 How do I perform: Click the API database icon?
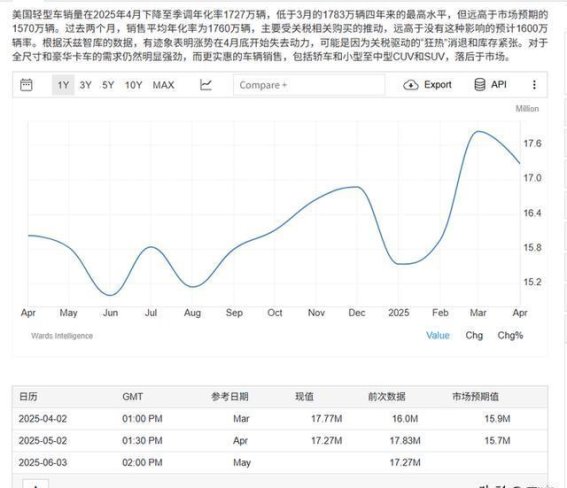click(479, 85)
